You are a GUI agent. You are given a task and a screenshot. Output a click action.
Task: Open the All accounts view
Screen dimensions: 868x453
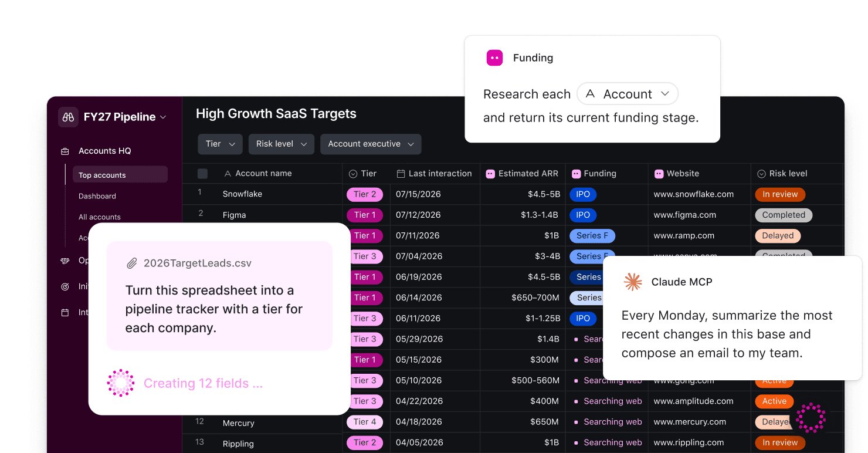[x=100, y=217]
